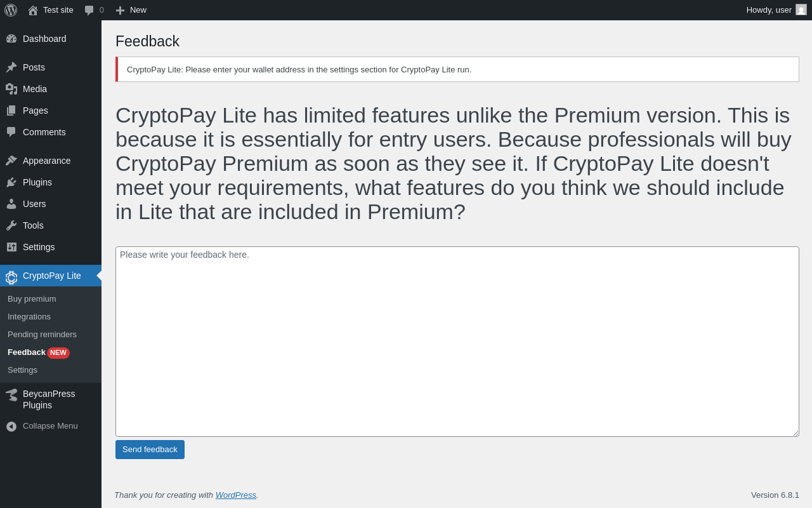The image size is (812, 508).
Task: Open the BeycanPress Plugins icon
Action: 11,395
